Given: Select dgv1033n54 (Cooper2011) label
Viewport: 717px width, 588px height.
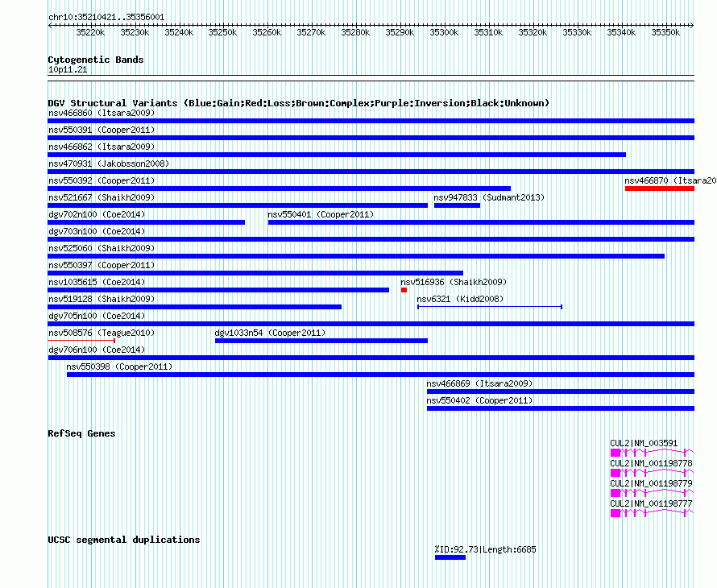Looking at the screenshot, I should [x=270, y=333].
